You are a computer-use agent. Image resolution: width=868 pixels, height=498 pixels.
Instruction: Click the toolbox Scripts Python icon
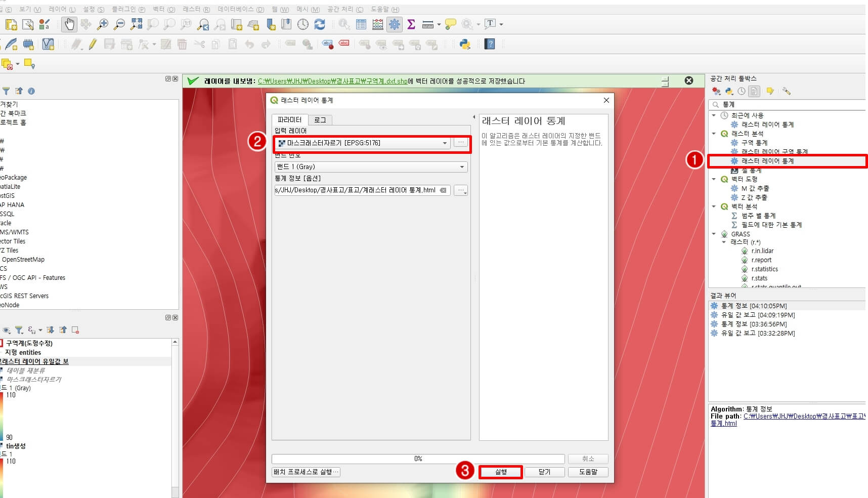(x=729, y=91)
